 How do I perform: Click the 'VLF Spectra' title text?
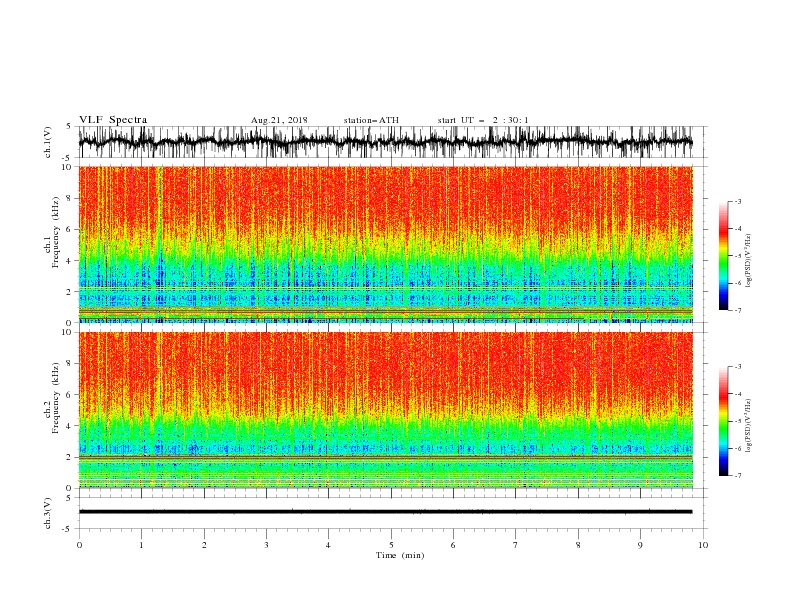[113, 120]
